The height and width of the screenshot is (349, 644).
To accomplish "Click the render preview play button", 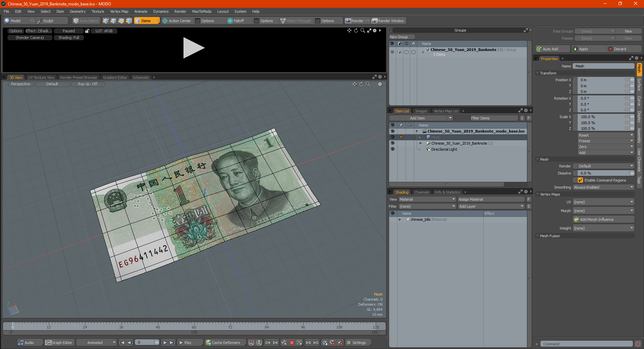I will 194,48.
